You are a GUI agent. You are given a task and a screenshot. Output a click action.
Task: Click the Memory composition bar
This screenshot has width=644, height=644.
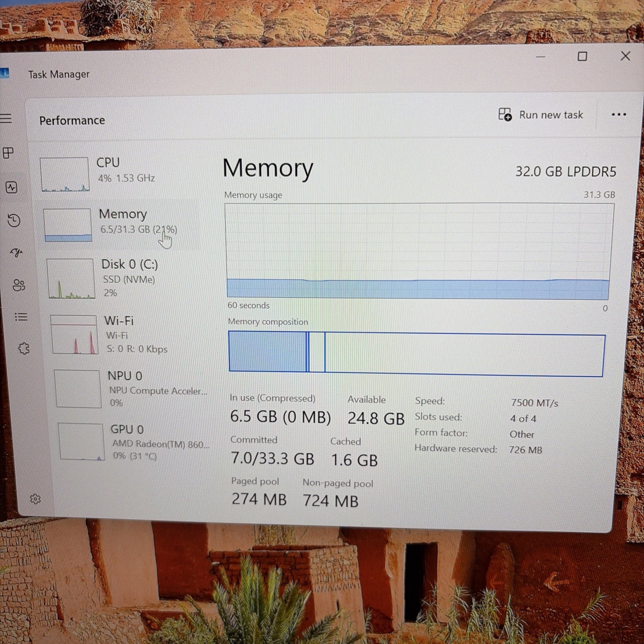(417, 353)
